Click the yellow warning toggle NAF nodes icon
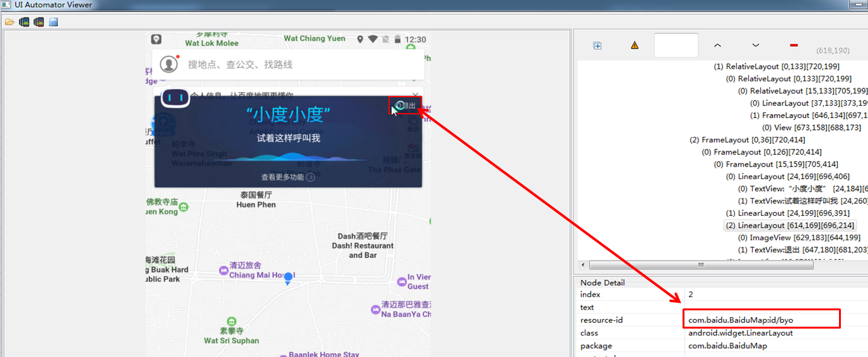Image resolution: width=868 pixels, height=357 pixels. [x=635, y=45]
